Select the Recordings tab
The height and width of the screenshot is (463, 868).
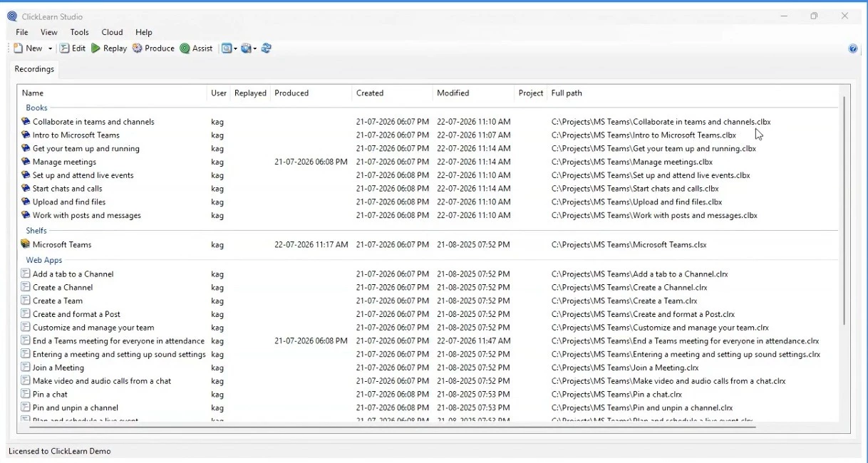[x=34, y=69]
